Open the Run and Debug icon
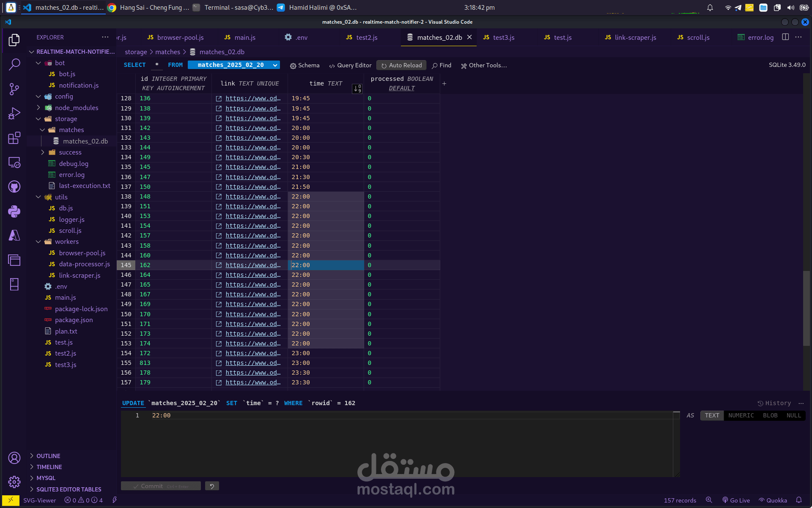812x508 pixels. pos(14,113)
